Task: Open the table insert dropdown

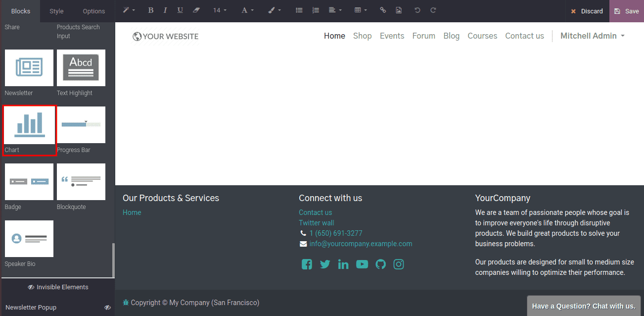Action: click(x=361, y=10)
